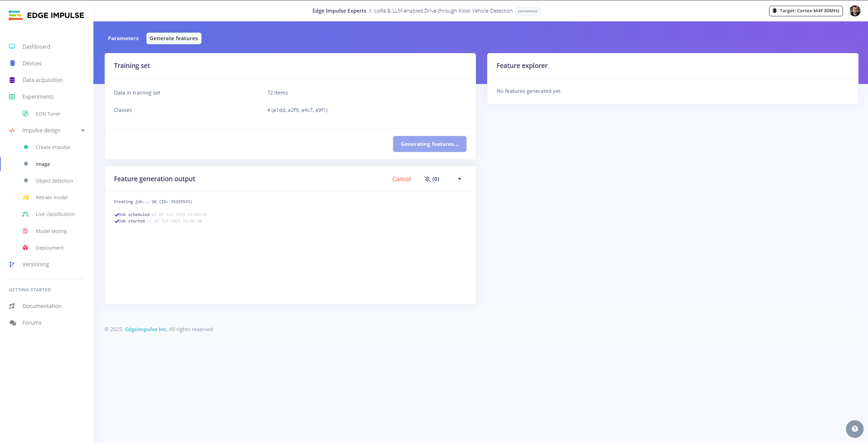Open Documentation link
Image resolution: width=868 pixels, height=443 pixels.
[x=42, y=306]
